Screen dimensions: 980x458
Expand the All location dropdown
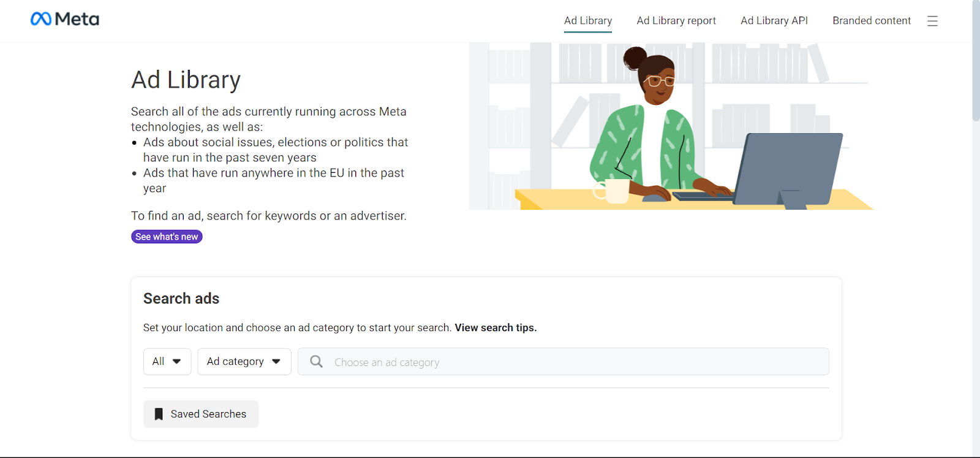167,362
